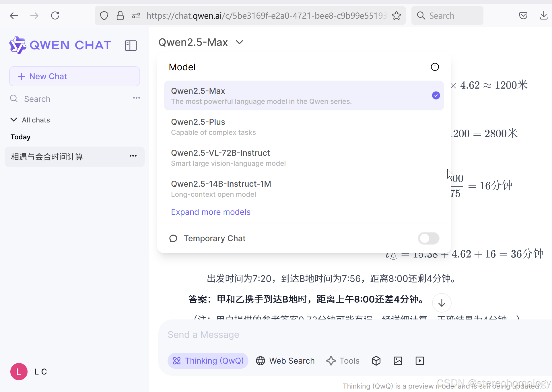Click the cube artifacts icon
The width and height of the screenshot is (552, 392).
(x=376, y=361)
